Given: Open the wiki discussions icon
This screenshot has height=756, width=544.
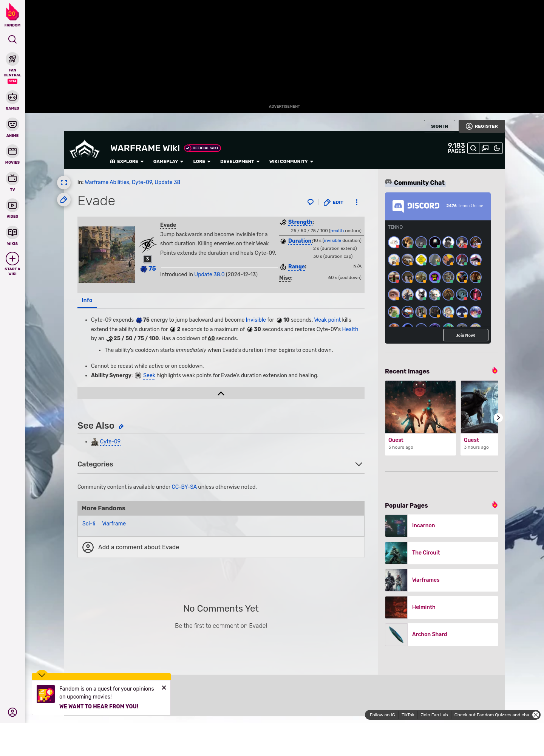Looking at the screenshot, I should click(x=485, y=148).
